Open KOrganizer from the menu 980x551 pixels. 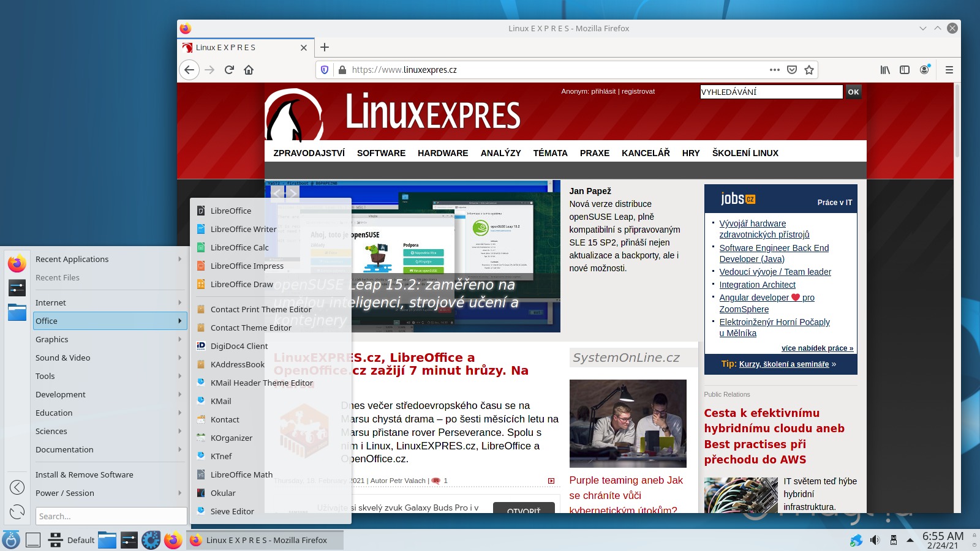271,438
